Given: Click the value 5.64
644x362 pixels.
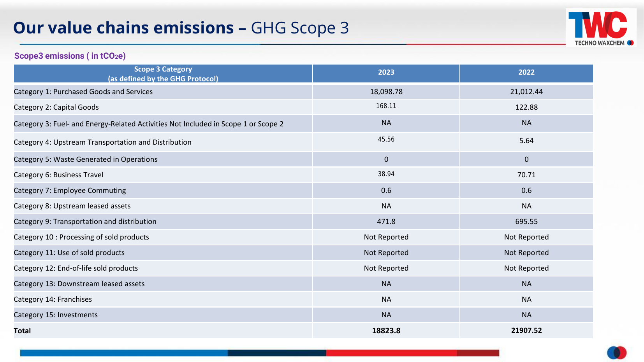Looking at the screenshot, I should pyautogui.click(x=526, y=141).
